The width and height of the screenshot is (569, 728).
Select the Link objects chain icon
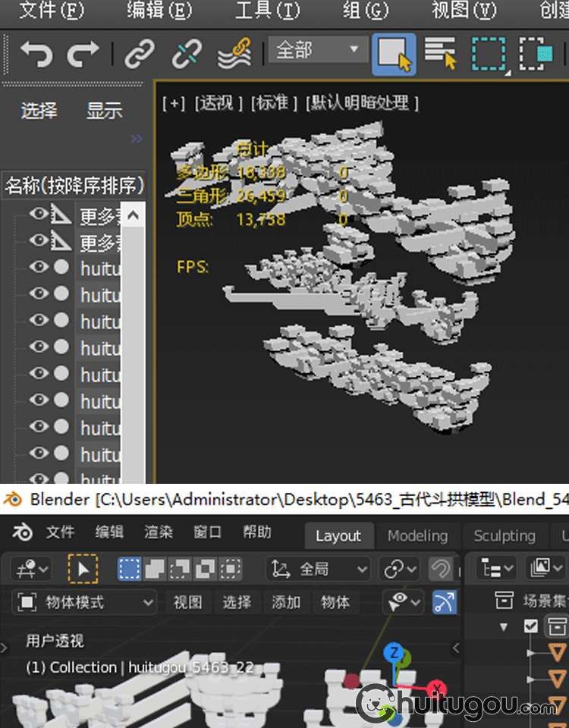tap(140, 54)
